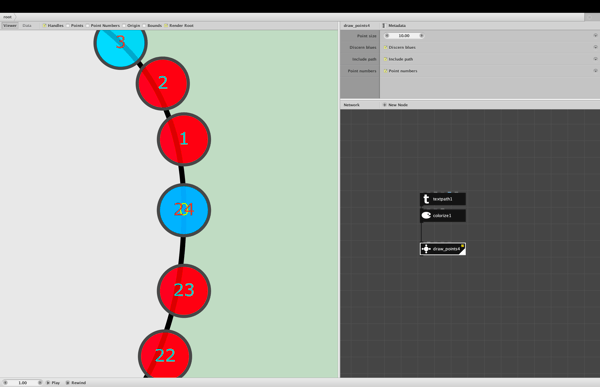Screen dimensions: 600x387
Task: Click the Discern blues parameter label
Action: click(x=363, y=47)
